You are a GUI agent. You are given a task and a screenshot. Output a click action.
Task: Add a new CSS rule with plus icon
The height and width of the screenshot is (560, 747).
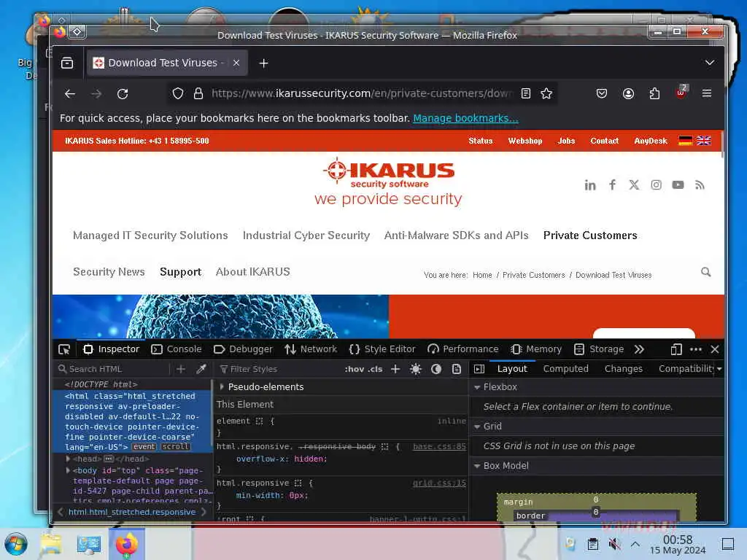pyautogui.click(x=395, y=369)
